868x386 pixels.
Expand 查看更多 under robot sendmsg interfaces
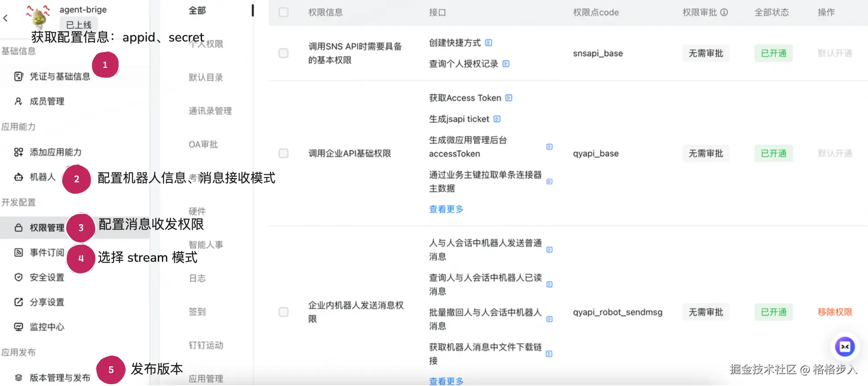446,381
